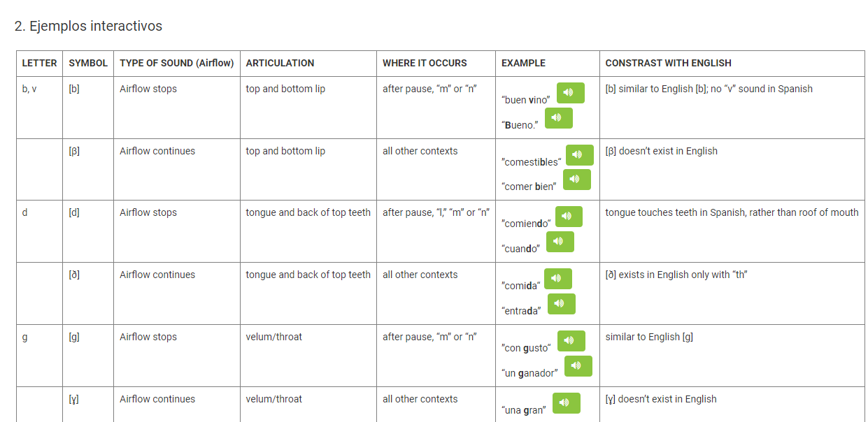
Task: Click the EXAMPLE column header
Action: (523, 63)
